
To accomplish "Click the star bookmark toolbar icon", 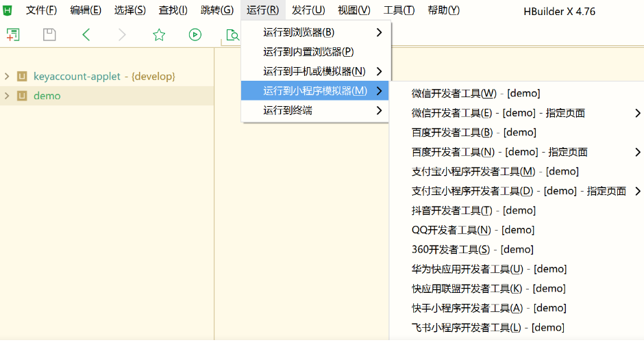I will pyautogui.click(x=159, y=35).
